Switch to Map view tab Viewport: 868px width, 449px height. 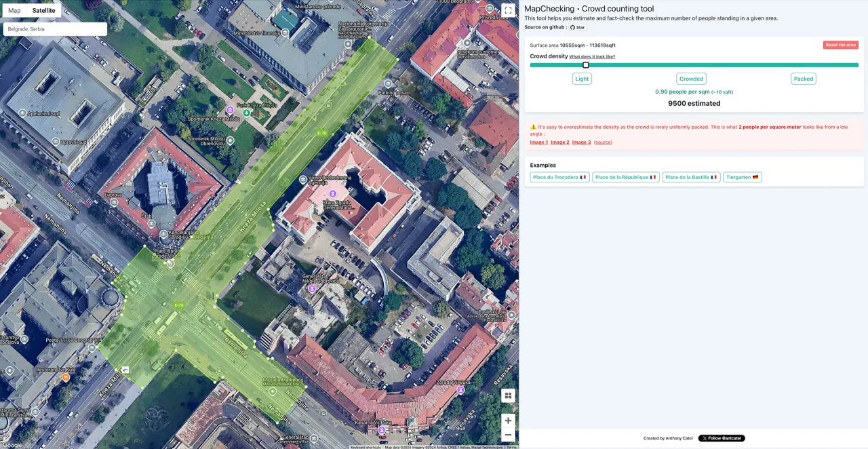tap(14, 11)
